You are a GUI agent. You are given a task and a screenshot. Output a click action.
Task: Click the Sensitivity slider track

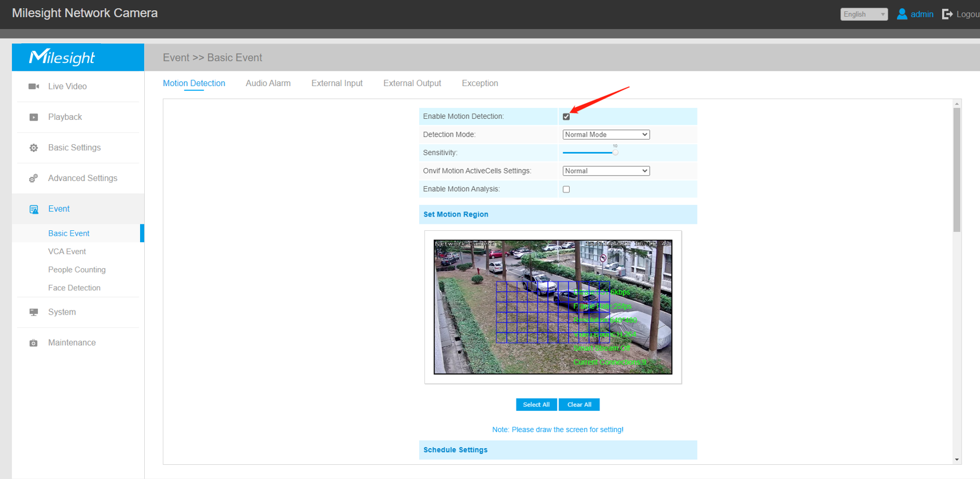point(588,153)
